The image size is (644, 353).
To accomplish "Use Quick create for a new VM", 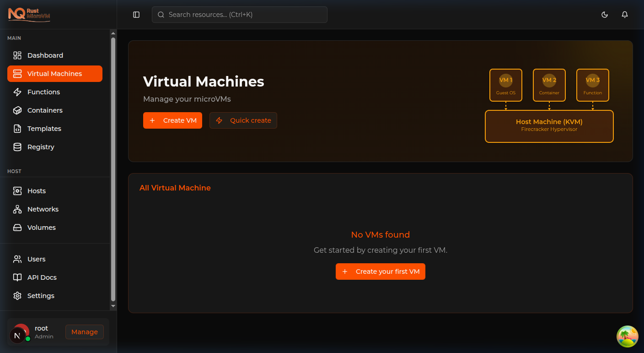I will click(243, 120).
